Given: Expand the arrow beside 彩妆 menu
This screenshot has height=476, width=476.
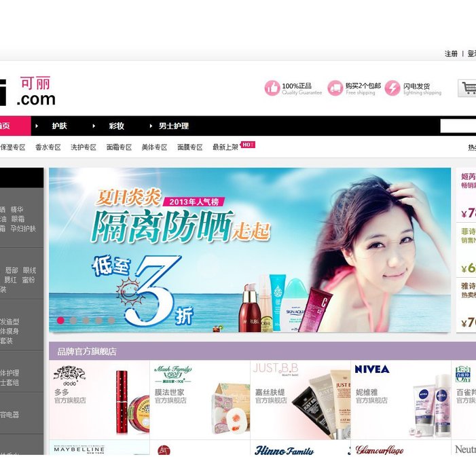Looking at the screenshot, I should click(94, 126).
